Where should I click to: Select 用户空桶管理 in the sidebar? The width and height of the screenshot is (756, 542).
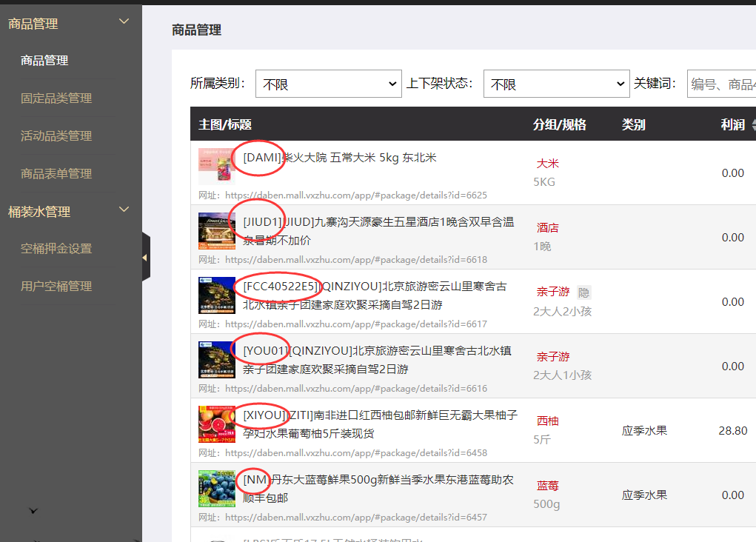point(56,287)
